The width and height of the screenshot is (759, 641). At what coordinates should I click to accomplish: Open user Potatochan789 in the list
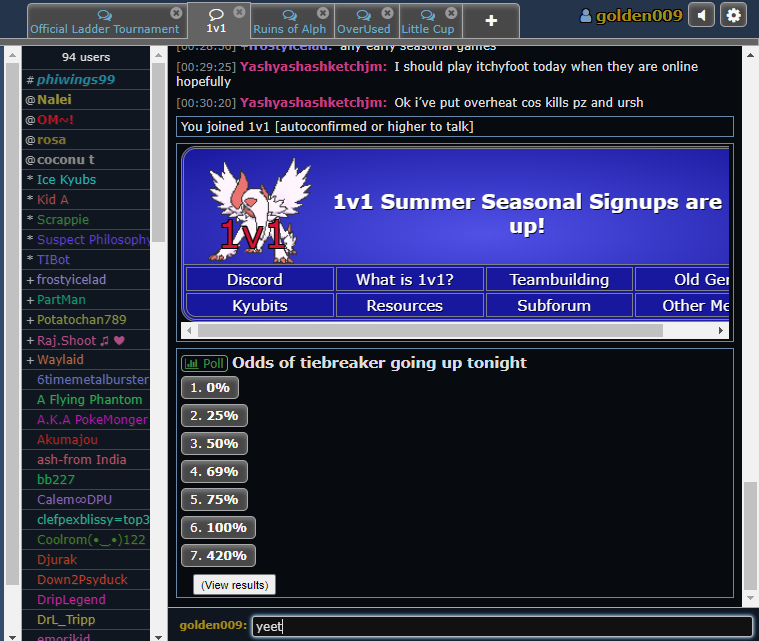tap(86, 320)
